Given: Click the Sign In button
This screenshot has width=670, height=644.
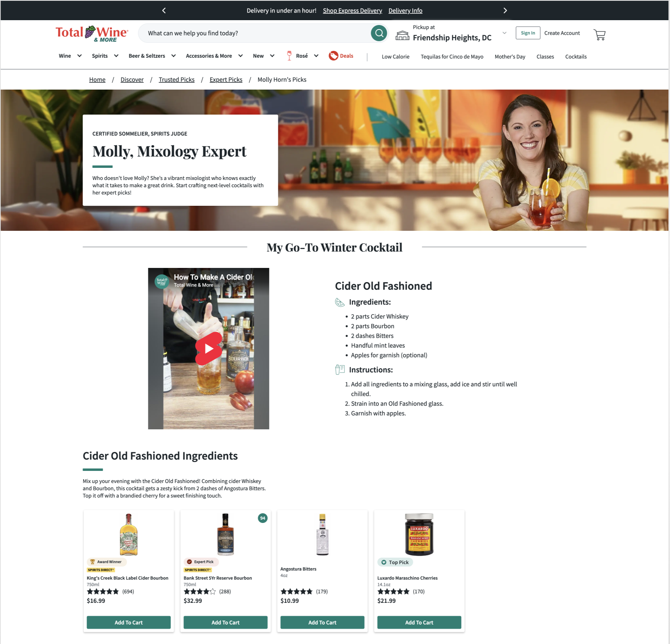Looking at the screenshot, I should pos(528,33).
